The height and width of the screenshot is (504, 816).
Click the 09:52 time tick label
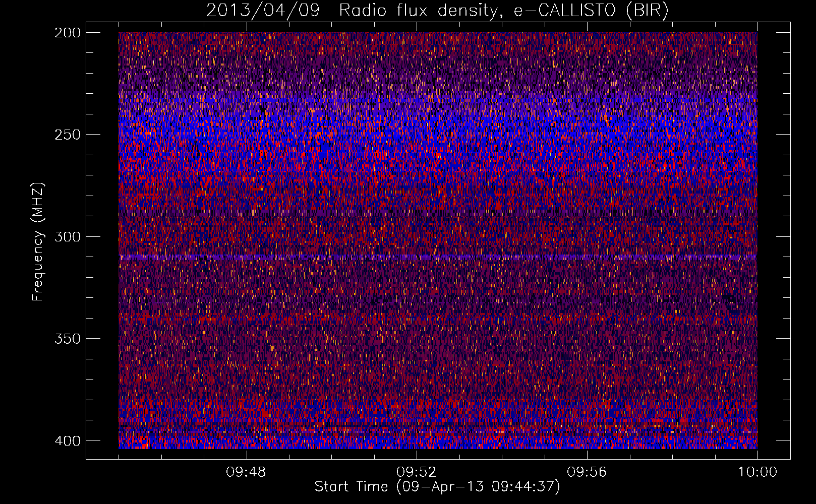point(417,472)
